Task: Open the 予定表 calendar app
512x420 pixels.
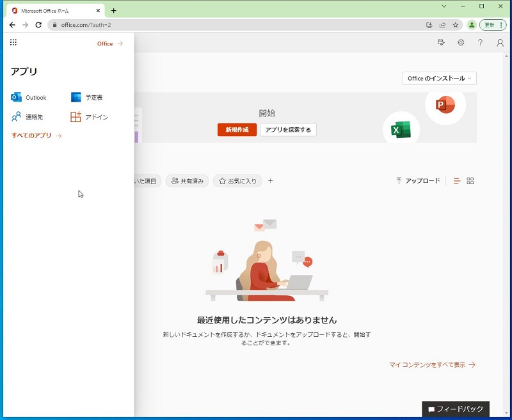Action: pyautogui.click(x=87, y=98)
